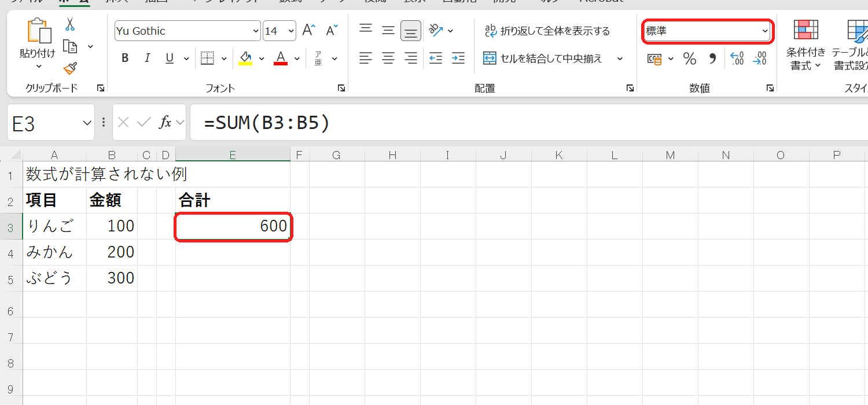868x405 pixels.
Task: Click the phonetic guide (furigana) icon
Action: [x=318, y=58]
